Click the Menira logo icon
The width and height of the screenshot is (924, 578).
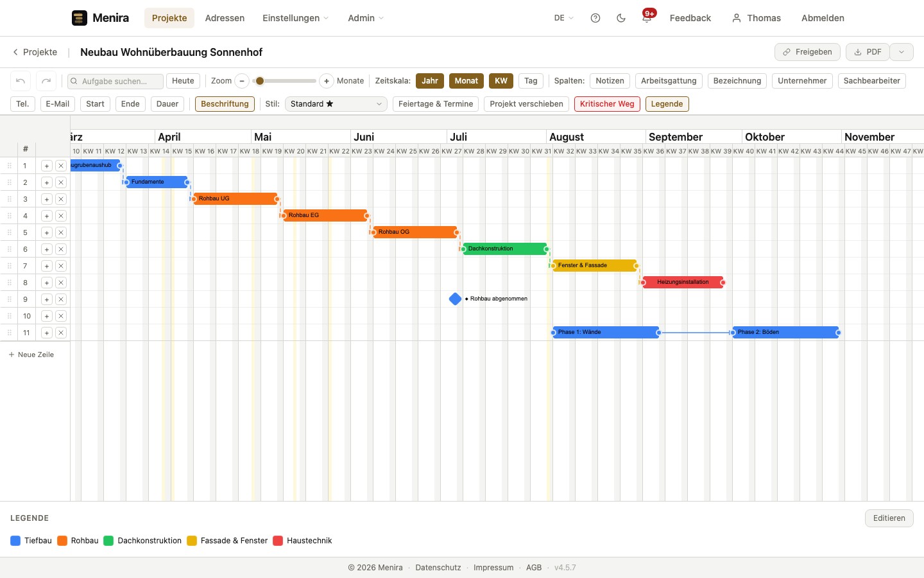coord(80,18)
